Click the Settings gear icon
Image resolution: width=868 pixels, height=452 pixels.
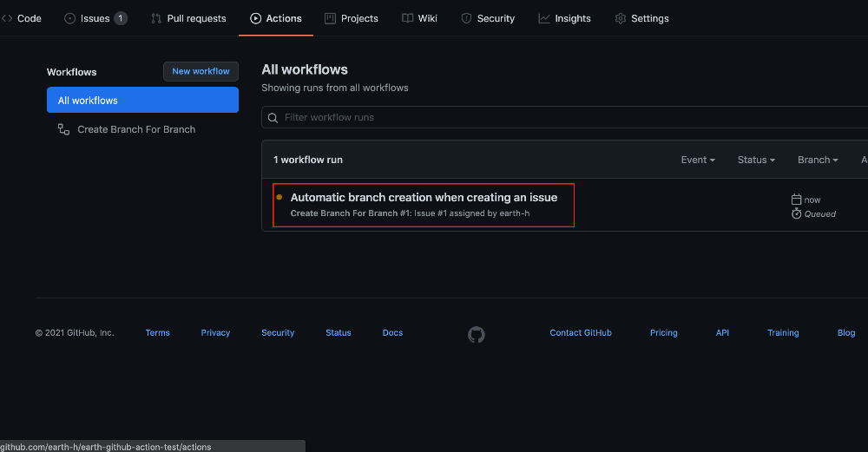click(621, 18)
